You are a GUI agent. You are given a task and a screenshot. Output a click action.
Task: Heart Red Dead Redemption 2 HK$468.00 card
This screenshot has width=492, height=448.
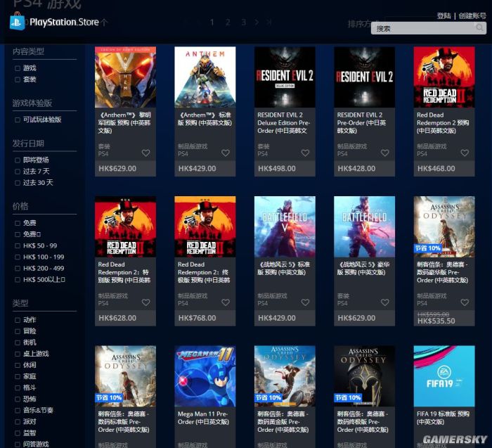(x=465, y=153)
